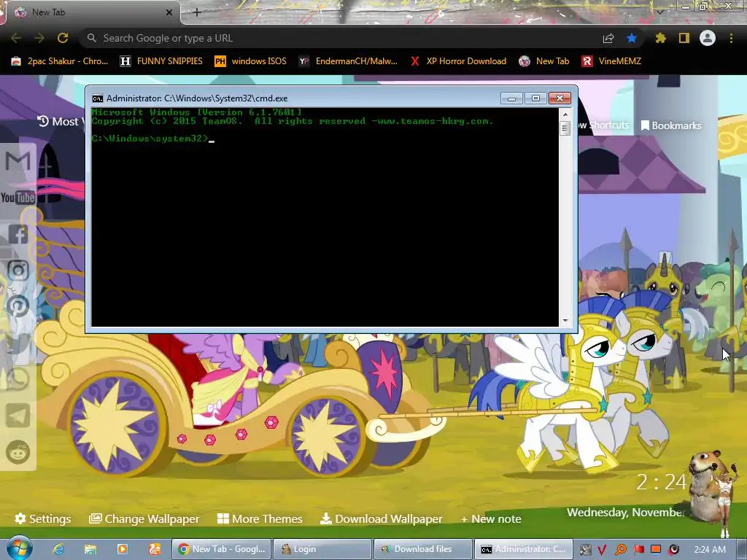Click inside the cmd console at the prompt
This screenshot has width=747, height=560.
point(211,139)
